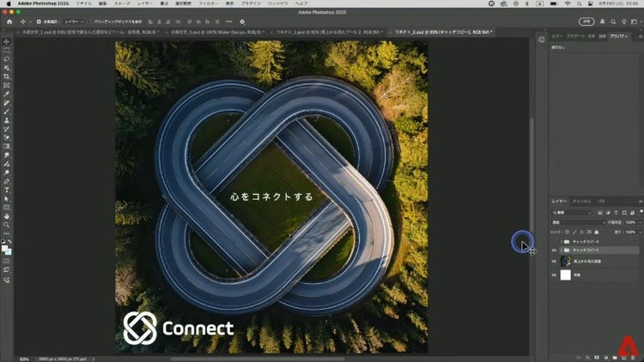
Task: Select the Move tool in the toolbar
Action: pyautogui.click(x=7, y=41)
